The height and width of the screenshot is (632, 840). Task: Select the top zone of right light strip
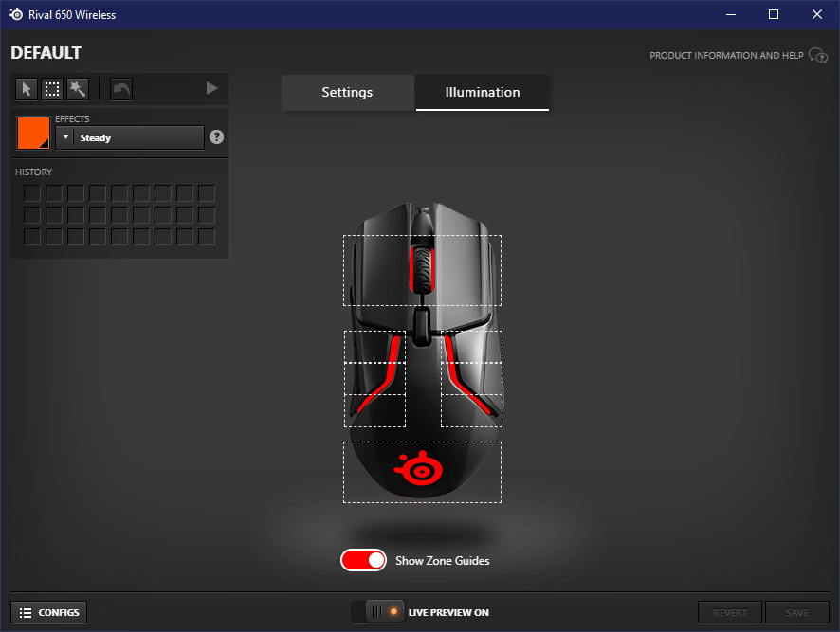pos(471,347)
